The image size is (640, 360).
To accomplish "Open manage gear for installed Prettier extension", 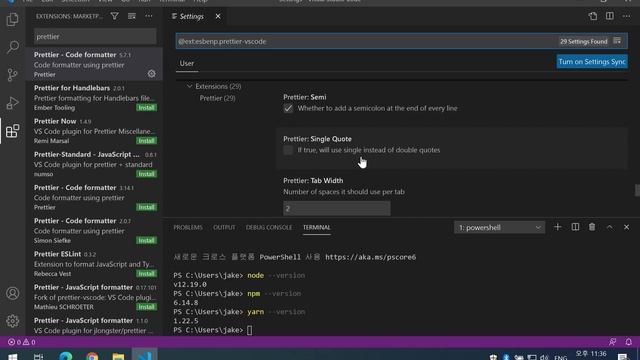I will click(x=151, y=74).
